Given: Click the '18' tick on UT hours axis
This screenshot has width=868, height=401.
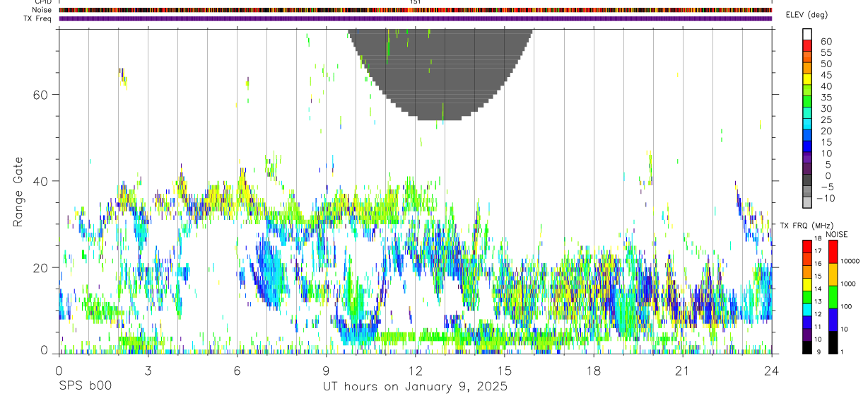Looking at the screenshot, I should click(x=593, y=371).
